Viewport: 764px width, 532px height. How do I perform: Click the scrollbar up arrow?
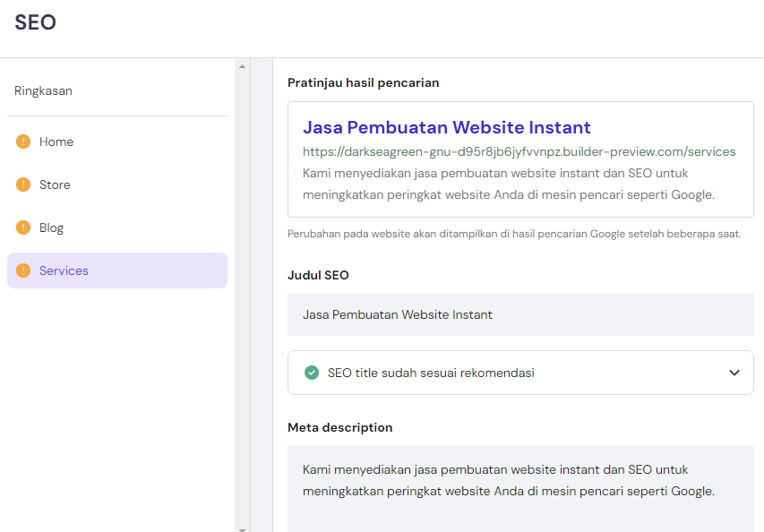[x=241, y=64]
